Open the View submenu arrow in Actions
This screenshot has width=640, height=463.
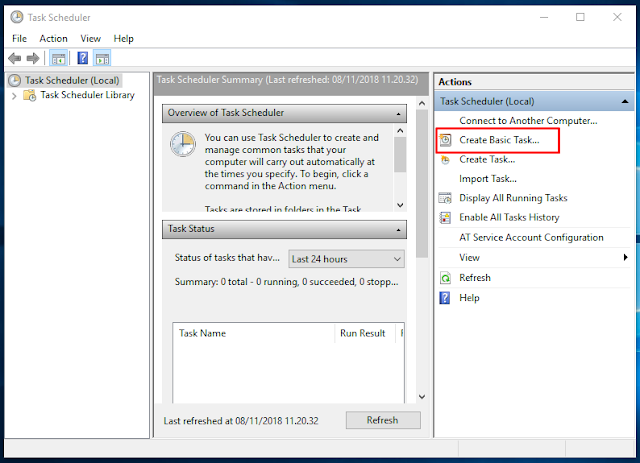(x=625, y=257)
